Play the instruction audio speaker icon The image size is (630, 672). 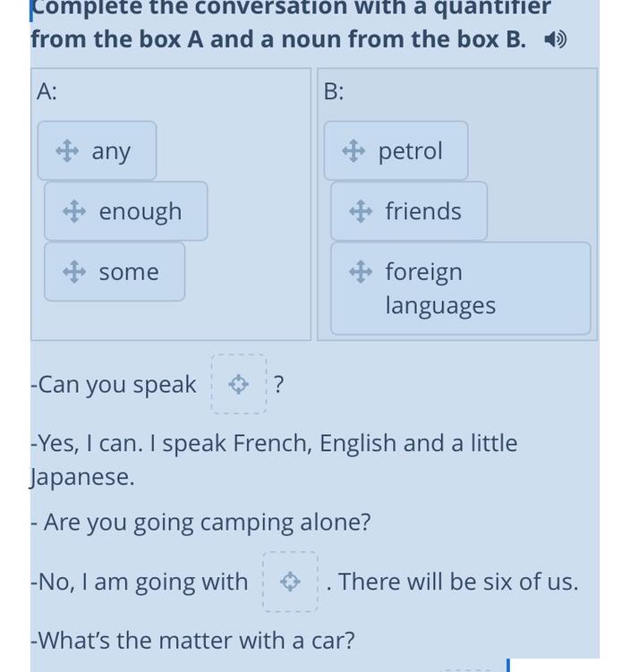click(x=555, y=40)
